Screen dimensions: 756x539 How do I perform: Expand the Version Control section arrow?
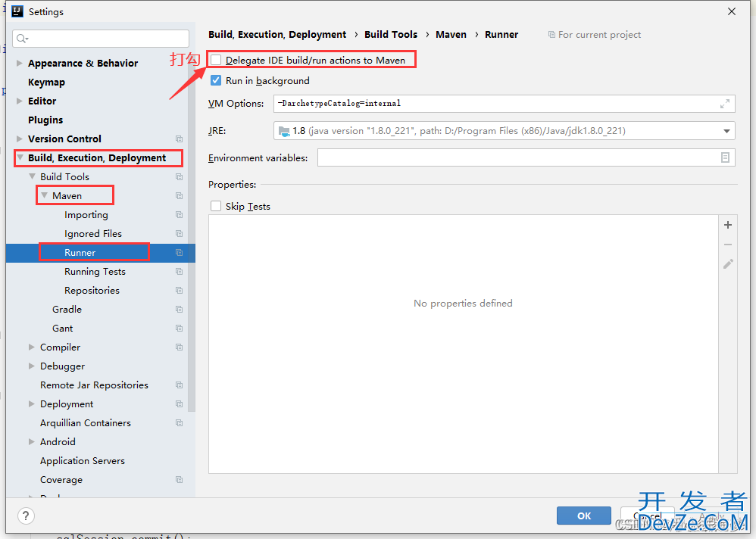point(19,139)
